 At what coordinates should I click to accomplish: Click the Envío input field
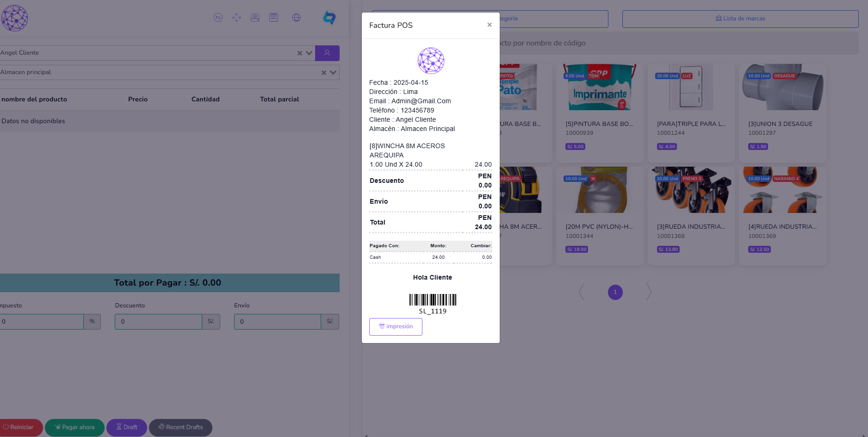[x=278, y=322]
